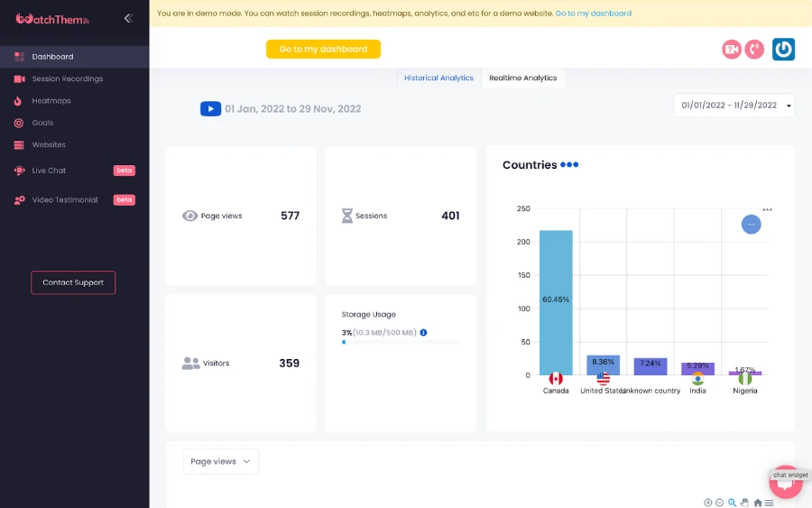Open the Countries three-dot options
The image size is (812, 508).
767,209
